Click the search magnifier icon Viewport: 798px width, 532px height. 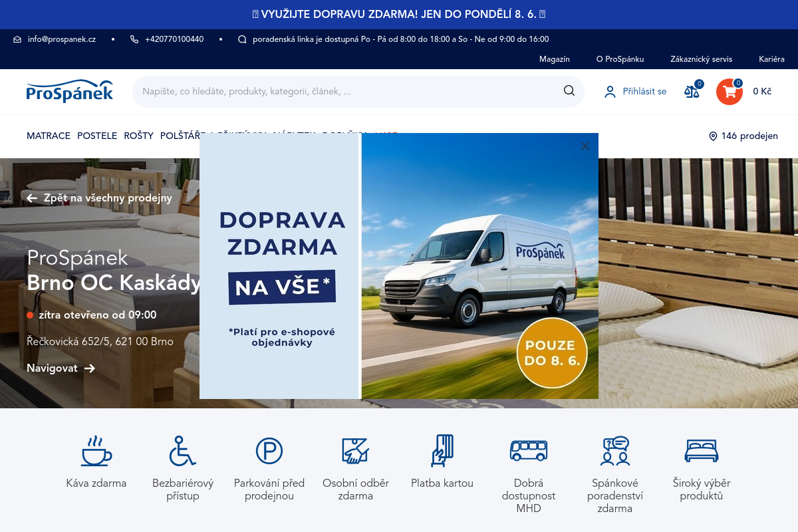click(569, 91)
